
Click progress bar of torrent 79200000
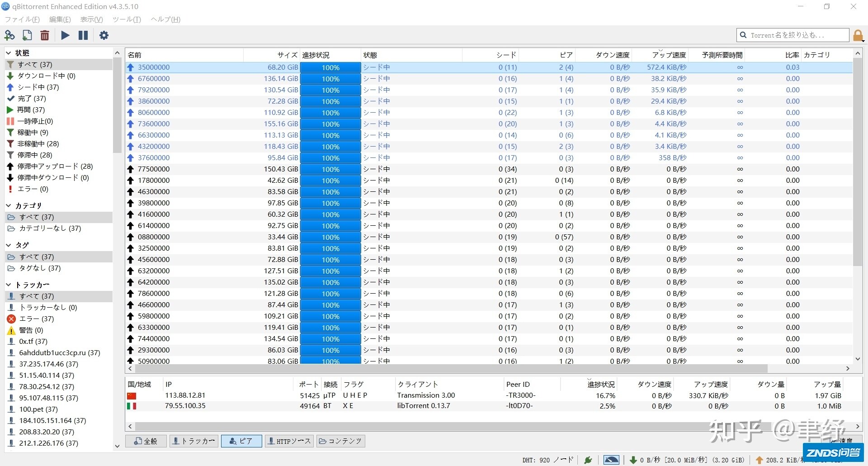[x=330, y=90]
